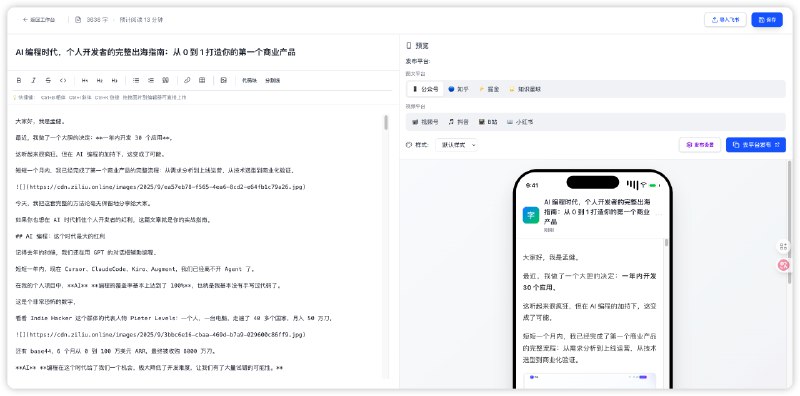Viewport: 800px width, 396px height.
Task: Click the QR code floating icon
Action: click(x=783, y=247)
